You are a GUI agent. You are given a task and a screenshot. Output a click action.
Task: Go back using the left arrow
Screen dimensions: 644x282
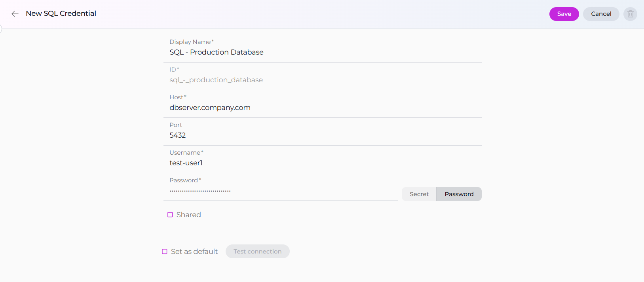pos(15,14)
